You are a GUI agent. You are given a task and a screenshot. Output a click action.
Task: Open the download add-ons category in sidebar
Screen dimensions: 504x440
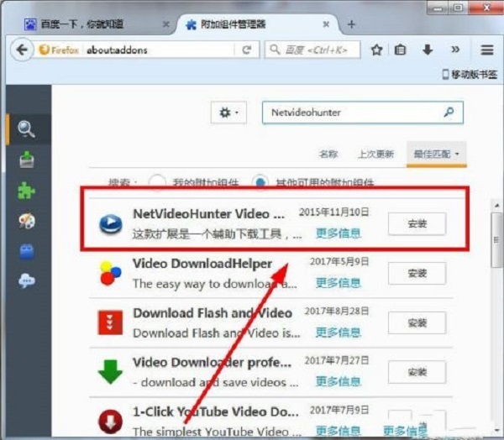point(27,160)
